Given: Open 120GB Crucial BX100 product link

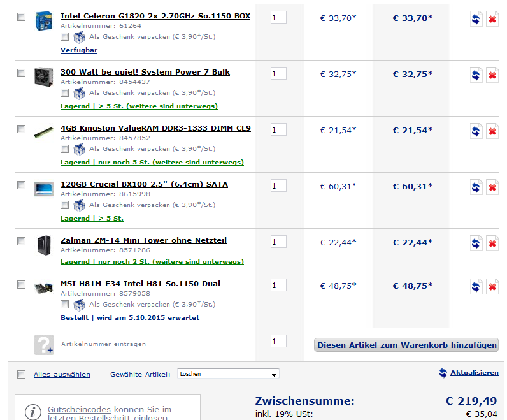Looking at the screenshot, I should point(144,184).
